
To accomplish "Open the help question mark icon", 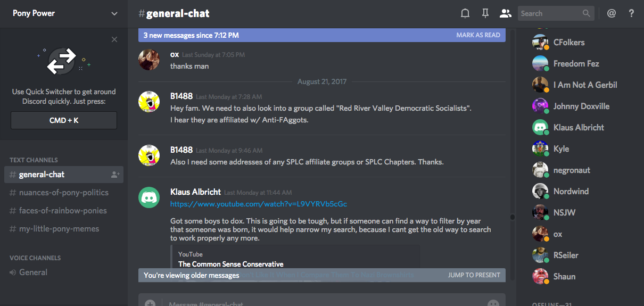I will click(x=631, y=13).
